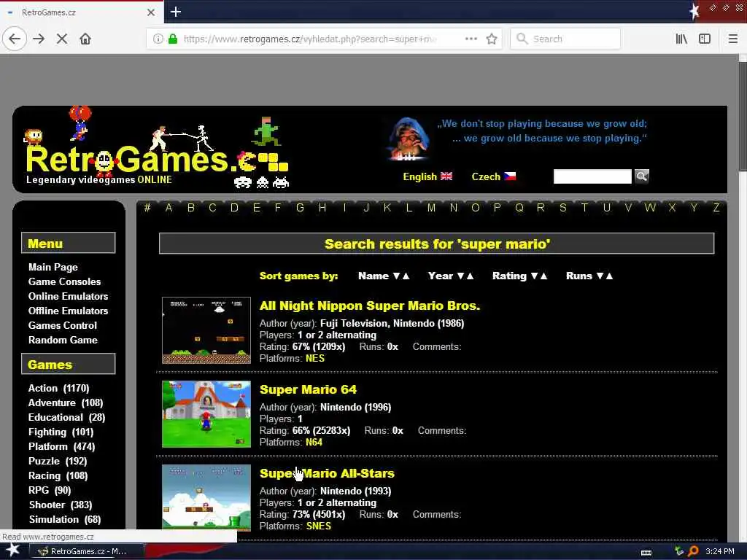This screenshot has width=747, height=560.
Task: Browse Adventure games category
Action: click(x=65, y=402)
